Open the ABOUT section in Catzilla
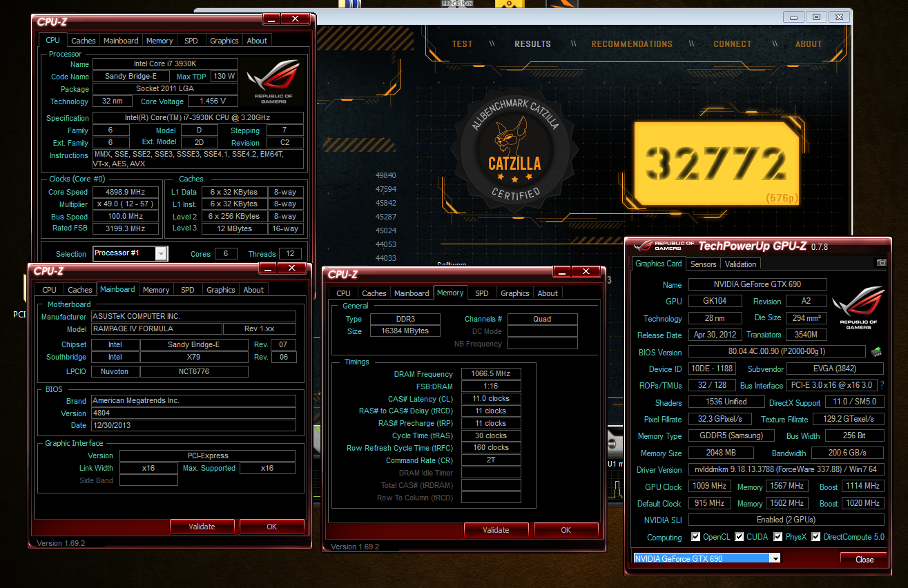908x588 pixels. [809, 43]
